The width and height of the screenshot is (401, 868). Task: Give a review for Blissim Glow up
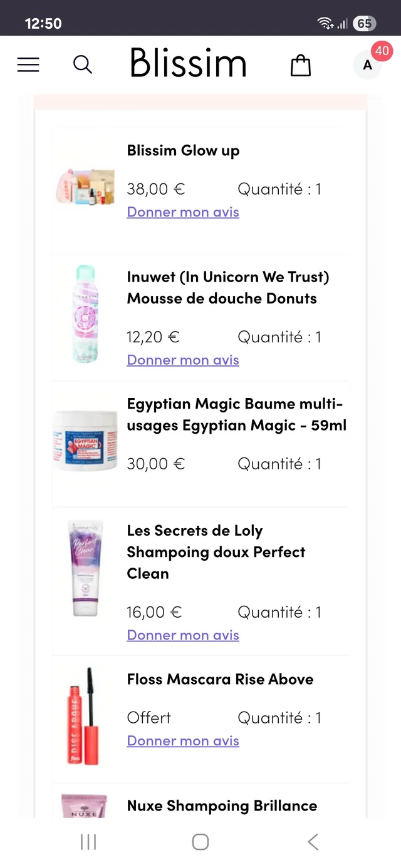tap(183, 212)
